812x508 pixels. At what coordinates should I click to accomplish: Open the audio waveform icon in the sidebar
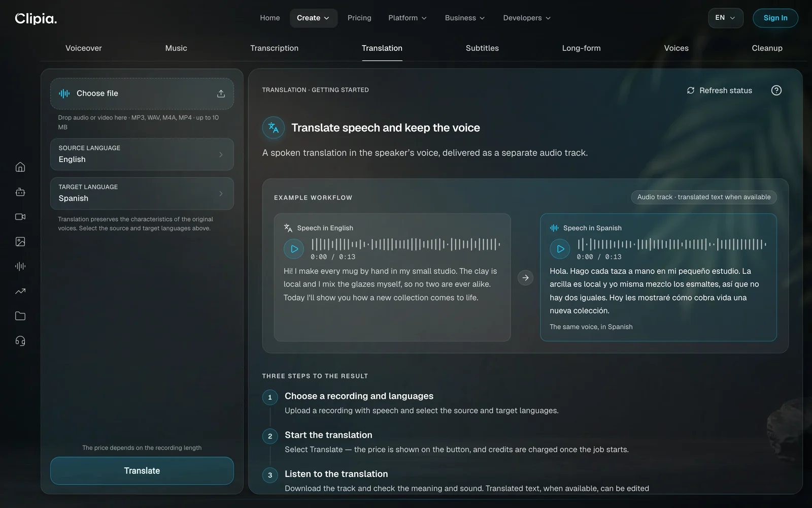click(x=20, y=266)
